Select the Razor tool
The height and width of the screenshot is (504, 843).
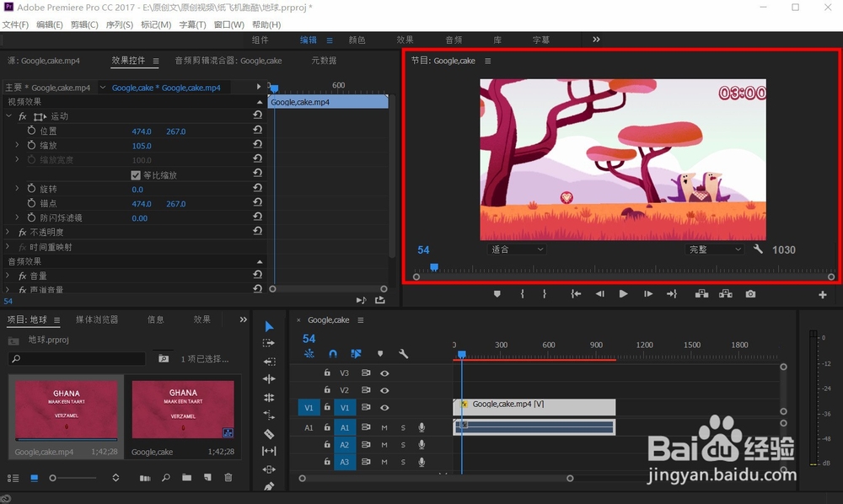pyautogui.click(x=269, y=433)
